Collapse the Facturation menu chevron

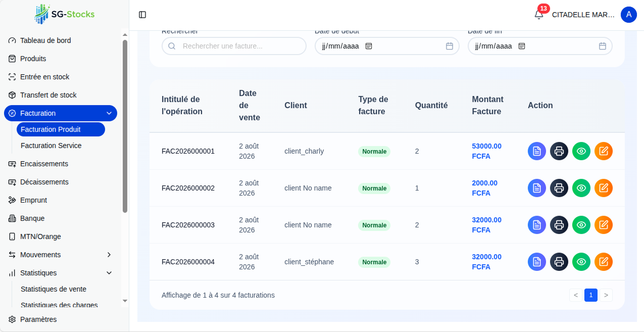pyautogui.click(x=109, y=113)
